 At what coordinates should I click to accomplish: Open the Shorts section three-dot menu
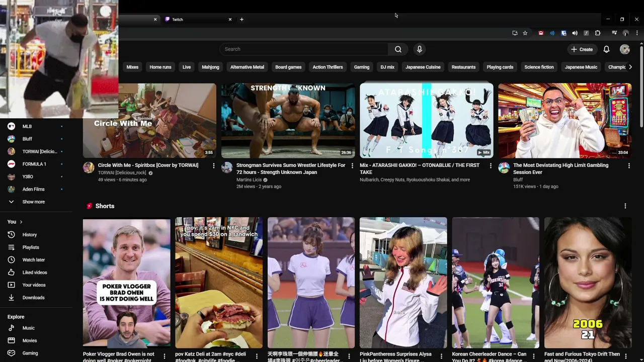625,206
